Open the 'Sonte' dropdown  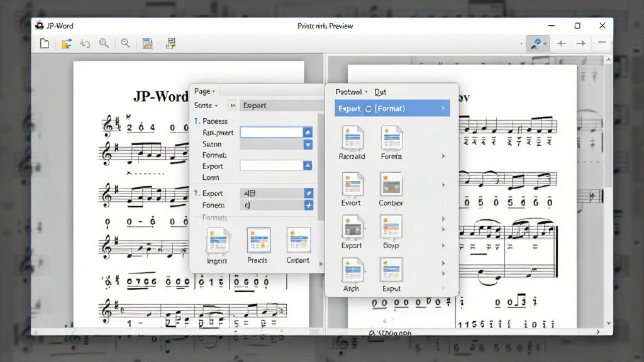pyautogui.click(x=206, y=106)
